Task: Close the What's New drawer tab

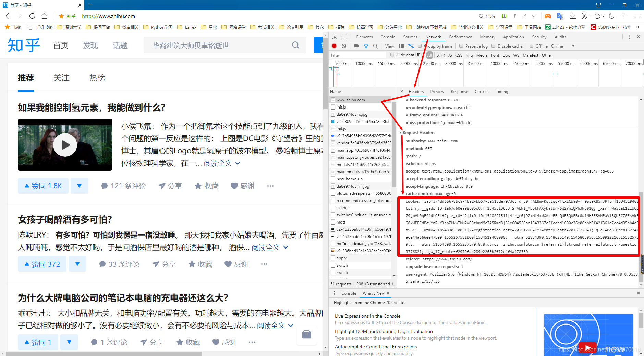Action: [388, 293]
